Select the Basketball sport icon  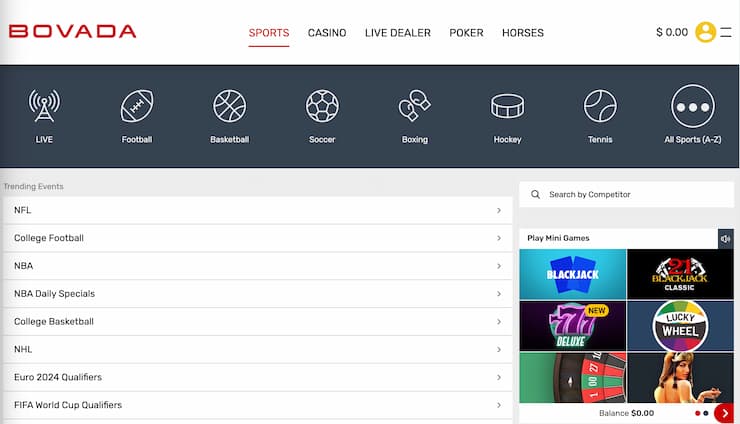tap(229, 106)
